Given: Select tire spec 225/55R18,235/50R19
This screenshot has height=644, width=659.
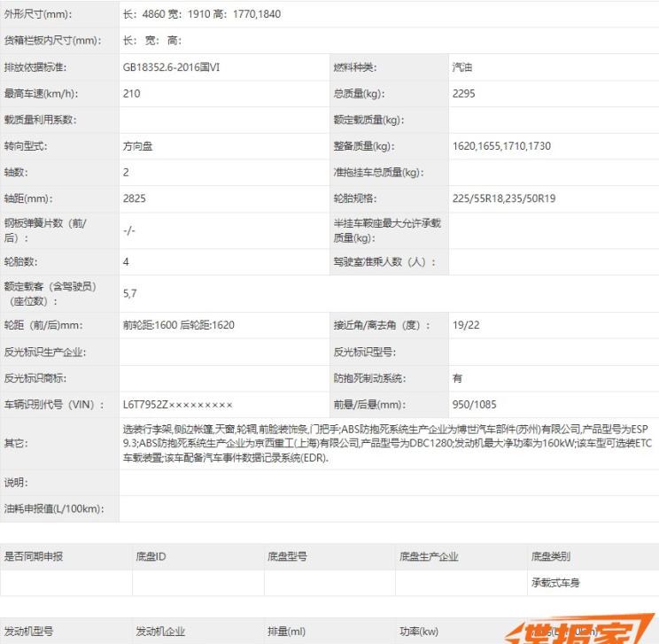Looking at the screenshot, I should point(504,198).
